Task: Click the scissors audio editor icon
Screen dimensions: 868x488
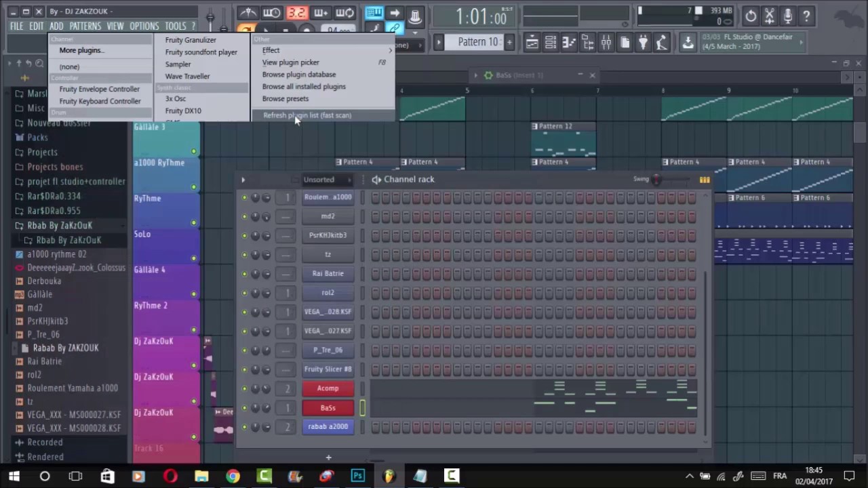Action: click(769, 16)
